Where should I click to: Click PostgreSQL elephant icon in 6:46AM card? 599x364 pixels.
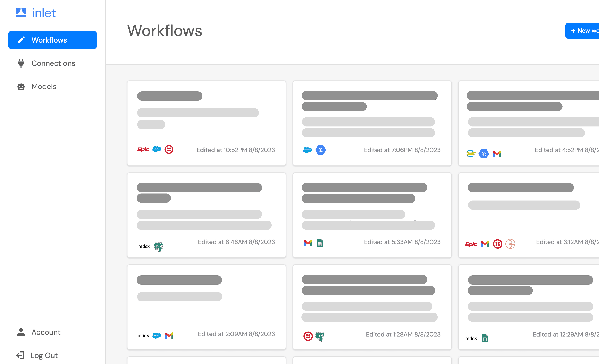click(x=158, y=247)
